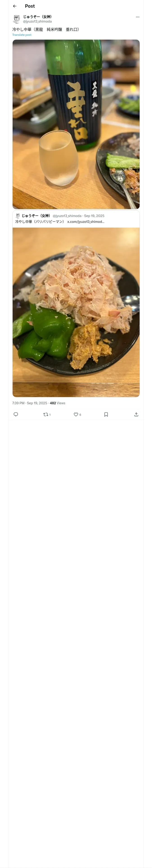Viewport: 152px width, 868px height.
Task: Click the quoted post's Sep 19, 2025 date
Action: click(94, 216)
